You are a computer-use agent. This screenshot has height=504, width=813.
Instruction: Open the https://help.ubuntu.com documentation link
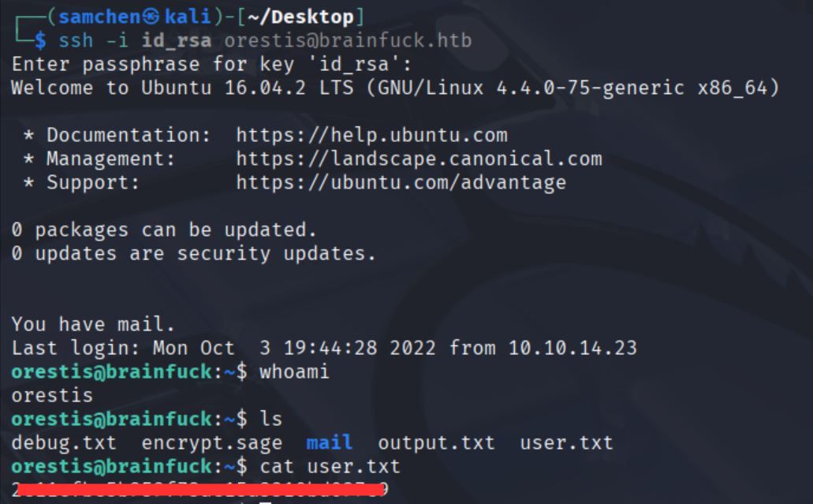pyautogui.click(x=371, y=135)
